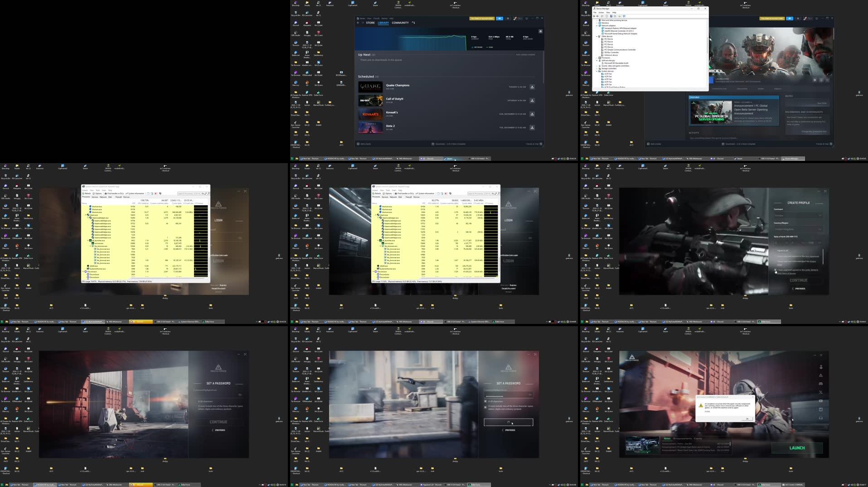
Task: Open the YouTube icon in the launcher sidebar
Action: [821, 401]
